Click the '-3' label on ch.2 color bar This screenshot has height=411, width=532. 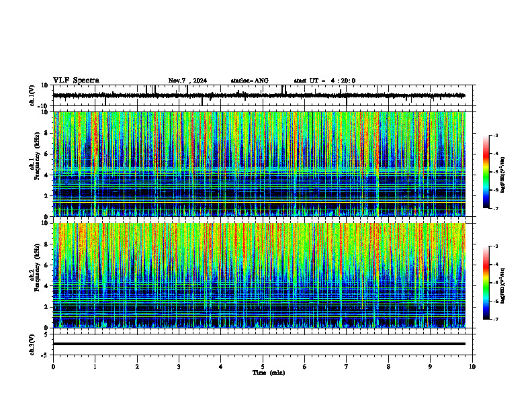click(496, 246)
